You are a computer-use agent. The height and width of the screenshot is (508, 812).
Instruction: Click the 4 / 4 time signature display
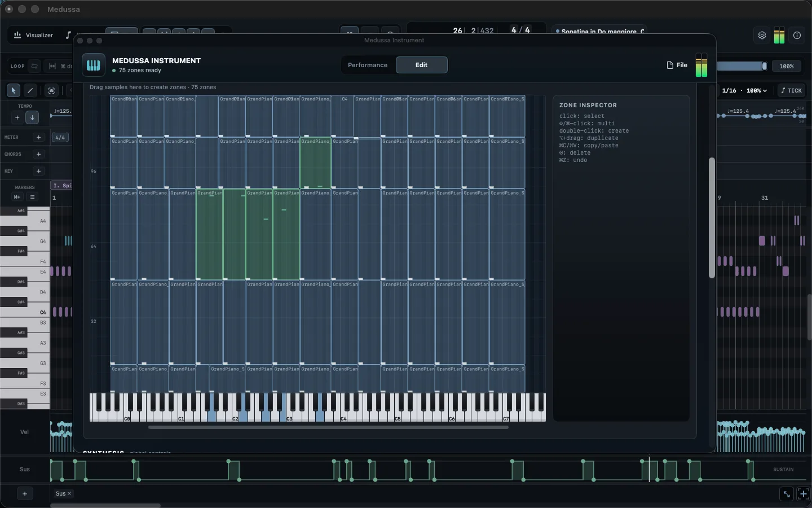click(x=520, y=30)
